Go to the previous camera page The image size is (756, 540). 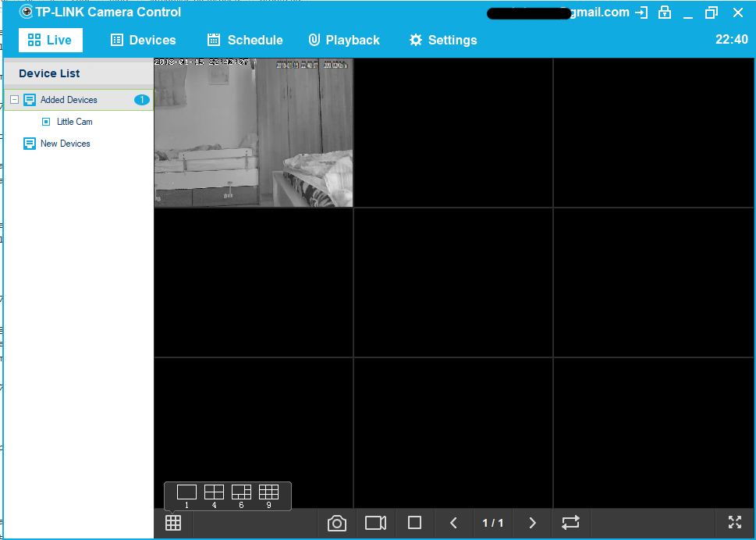coord(453,523)
